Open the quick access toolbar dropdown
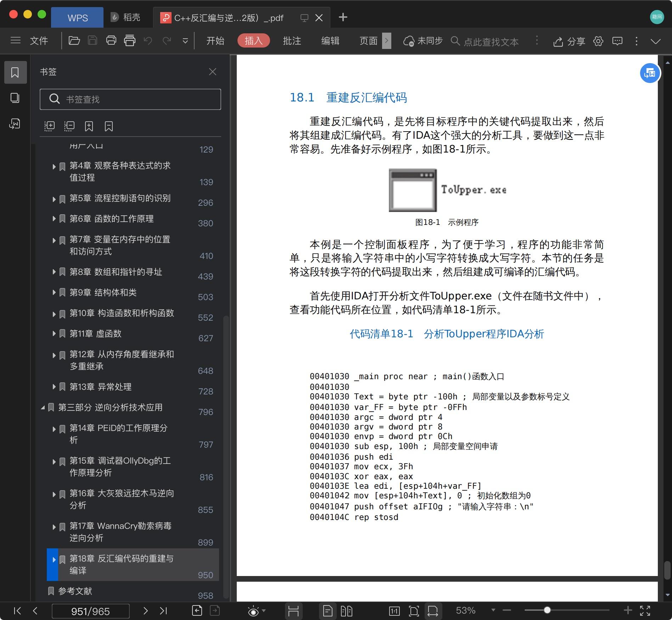 click(x=185, y=41)
